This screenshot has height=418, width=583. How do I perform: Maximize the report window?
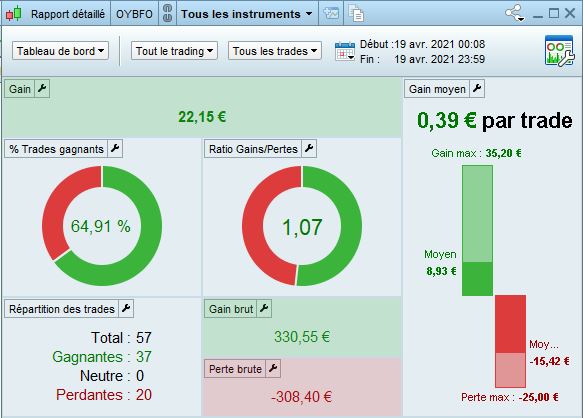(554, 13)
